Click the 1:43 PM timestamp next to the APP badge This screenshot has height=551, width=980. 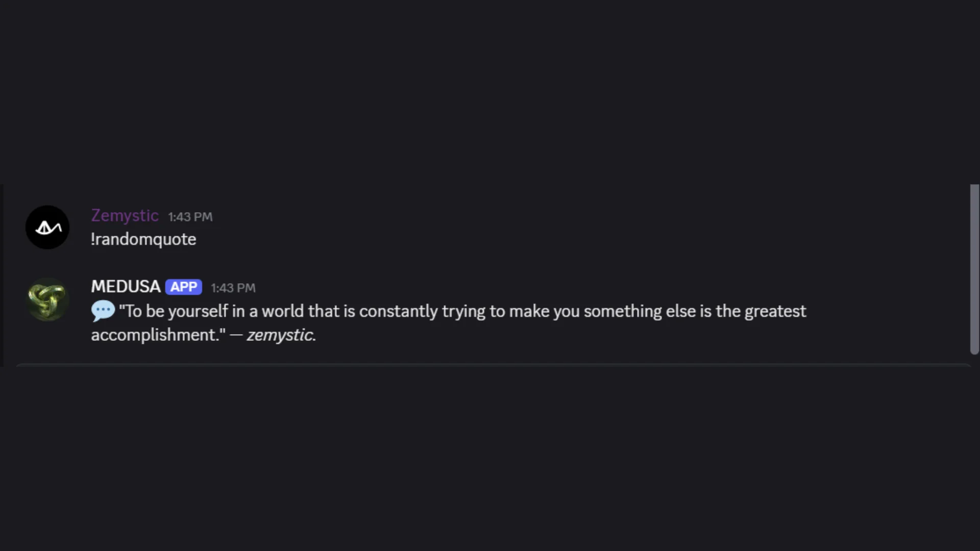tap(233, 288)
